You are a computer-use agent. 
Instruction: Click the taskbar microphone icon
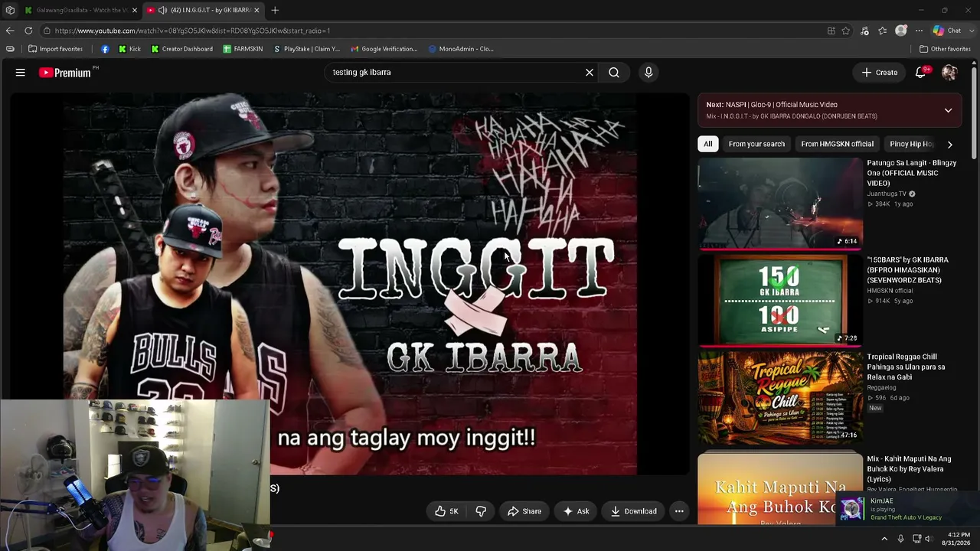pyautogui.click(x=900, y=539)
